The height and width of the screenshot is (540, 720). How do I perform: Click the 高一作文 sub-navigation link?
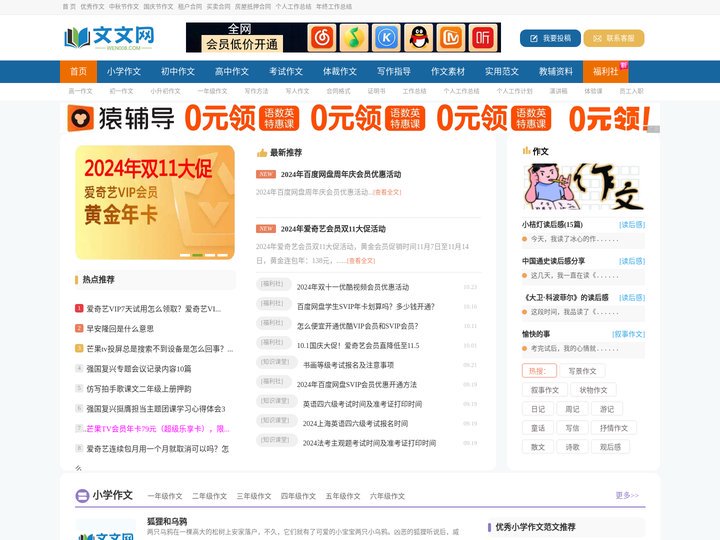(x=80, y=91)
